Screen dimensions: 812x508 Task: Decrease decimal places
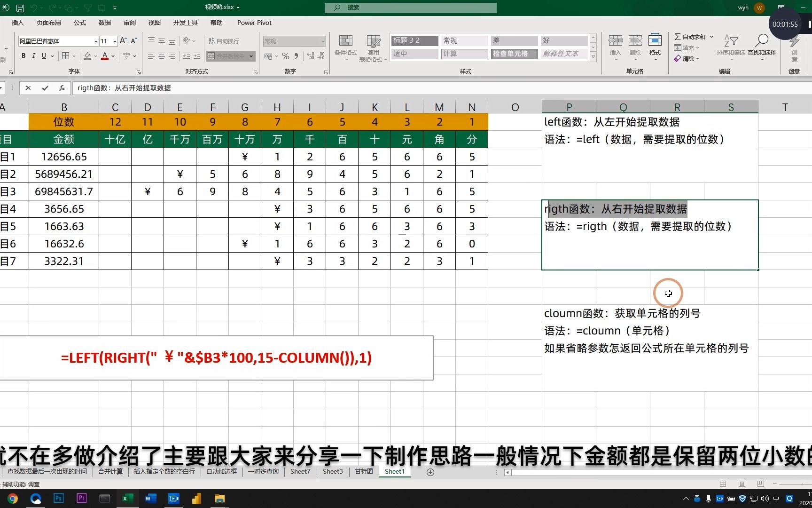321,56
